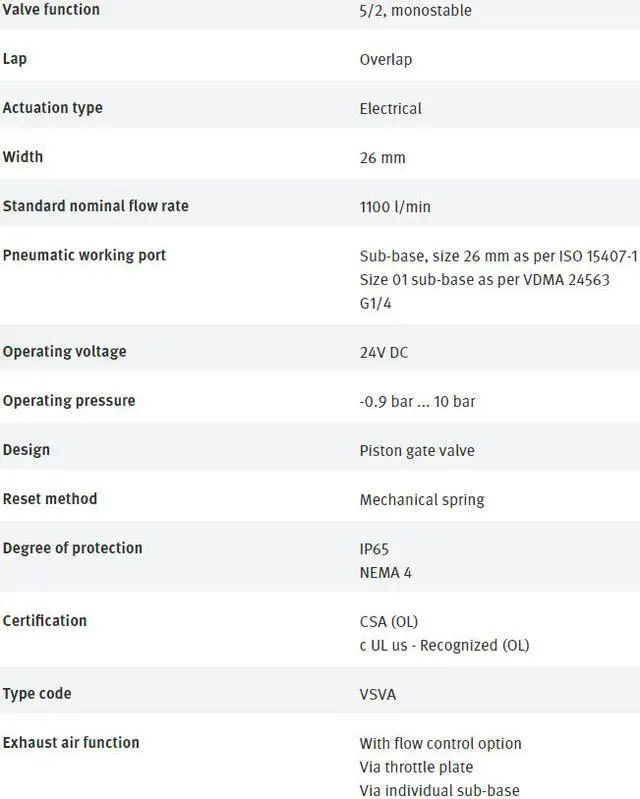The height and width of the screenshot is (799, 640).
Task: Select the 'Via throttle plate' exhaust option
Action: click(416, 767)
